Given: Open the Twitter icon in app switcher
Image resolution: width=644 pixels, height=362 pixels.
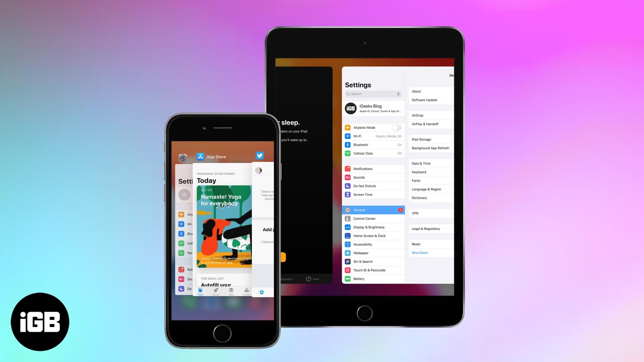Looking at the screenshot, I should click(x=260, y=156).
